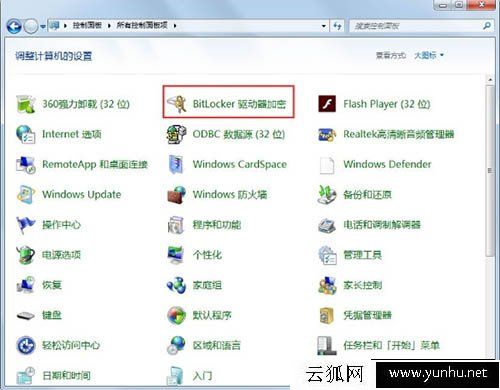Open BitLocker 驱动器加密 key icon

point(177,104)
